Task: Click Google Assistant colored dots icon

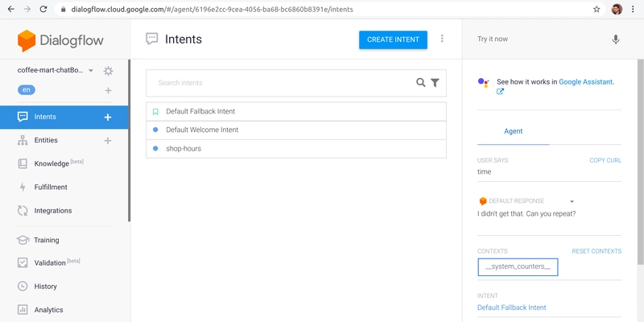Action: coord(484,83)
